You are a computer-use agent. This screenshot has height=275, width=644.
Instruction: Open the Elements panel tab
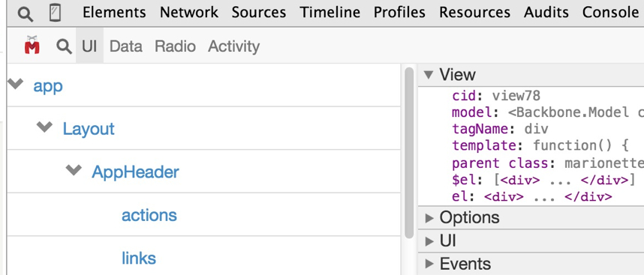(x=114, y=12)
